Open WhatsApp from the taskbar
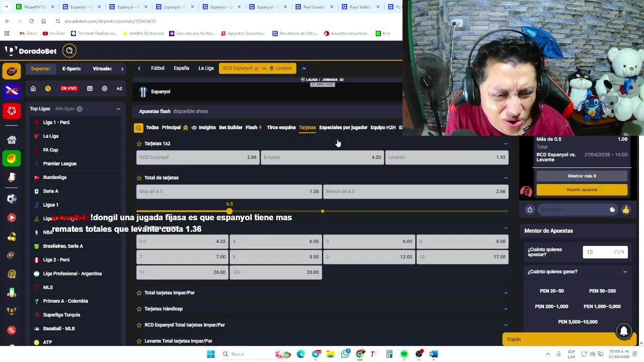This screenshot has width=644, height=362. coord(345,354)
